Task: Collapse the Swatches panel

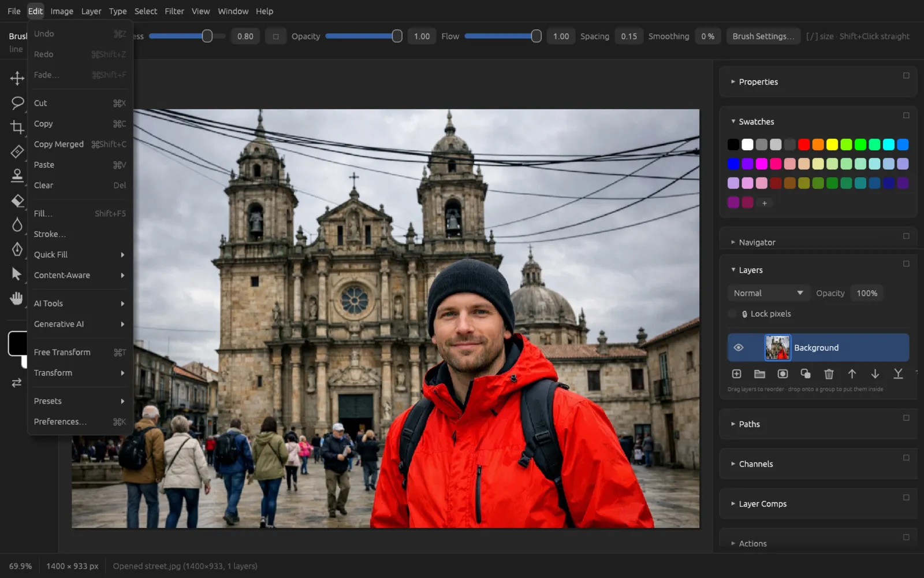Action: tap(733, 121)
